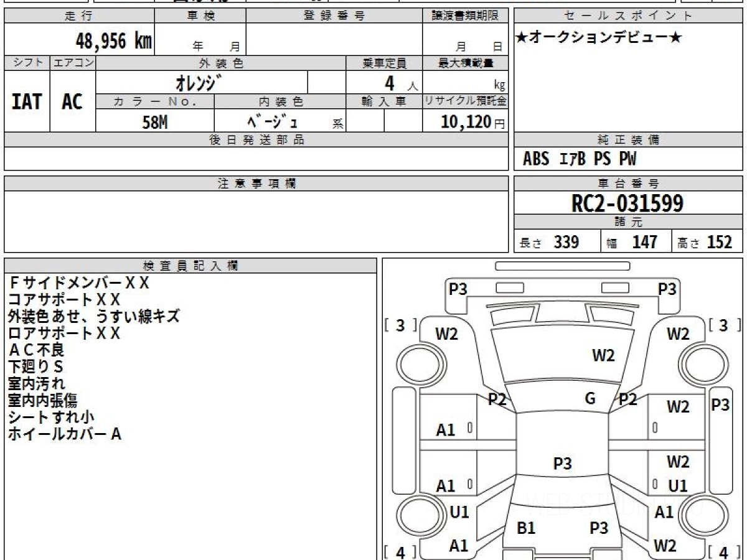The width and height of the screenshot is (747, 560).
Task: Select the seating capacity 4 人
Action: (x=400, y=83)
